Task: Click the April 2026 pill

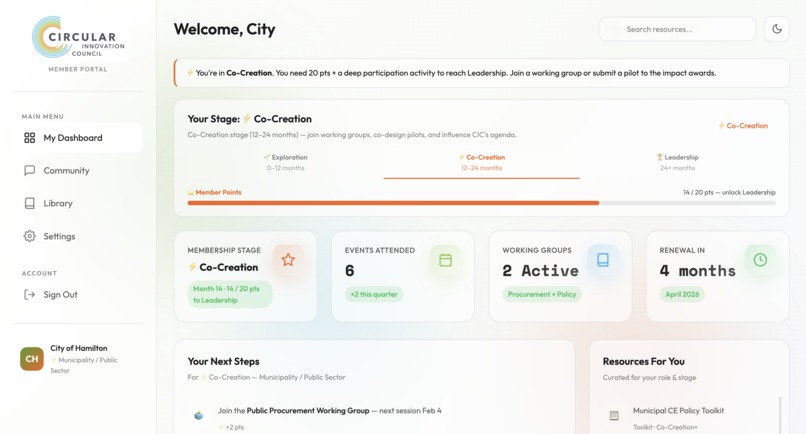Action: [x=682, y=294]
